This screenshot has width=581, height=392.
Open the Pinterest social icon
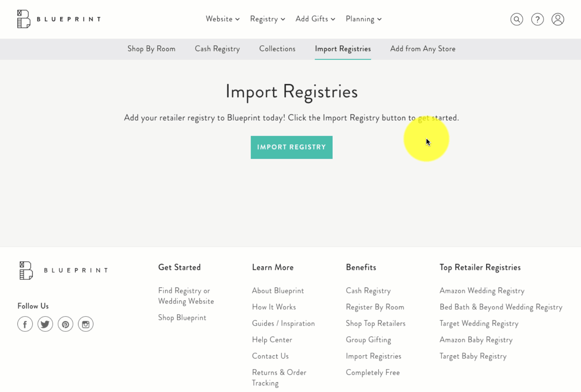click(65, 324)
